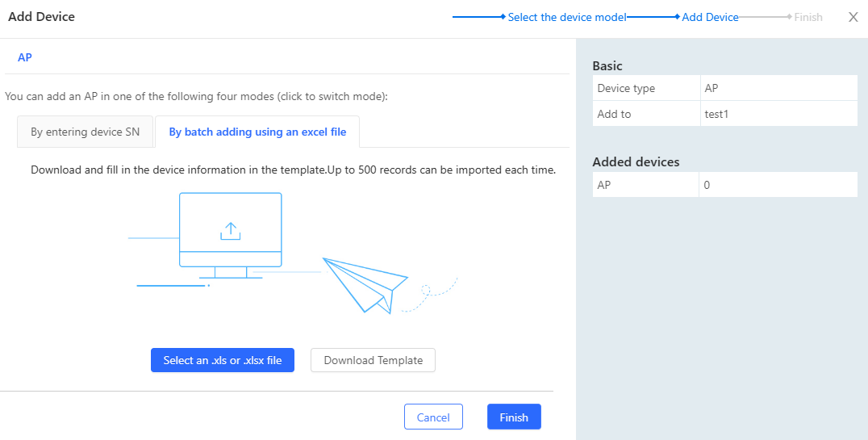
Task: Click the diamond marker before Add Device step
Action: [x=678, y=17]
